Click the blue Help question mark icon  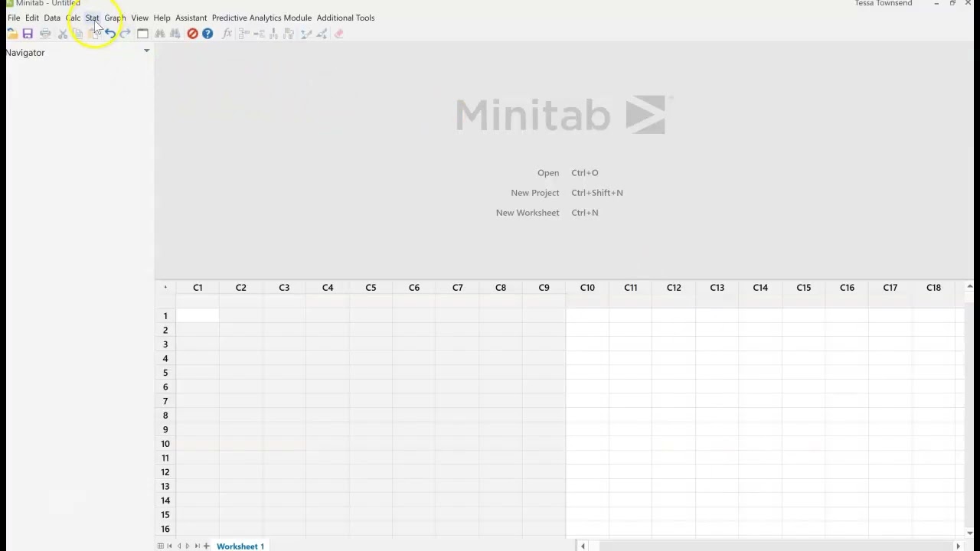coord(207,34)
